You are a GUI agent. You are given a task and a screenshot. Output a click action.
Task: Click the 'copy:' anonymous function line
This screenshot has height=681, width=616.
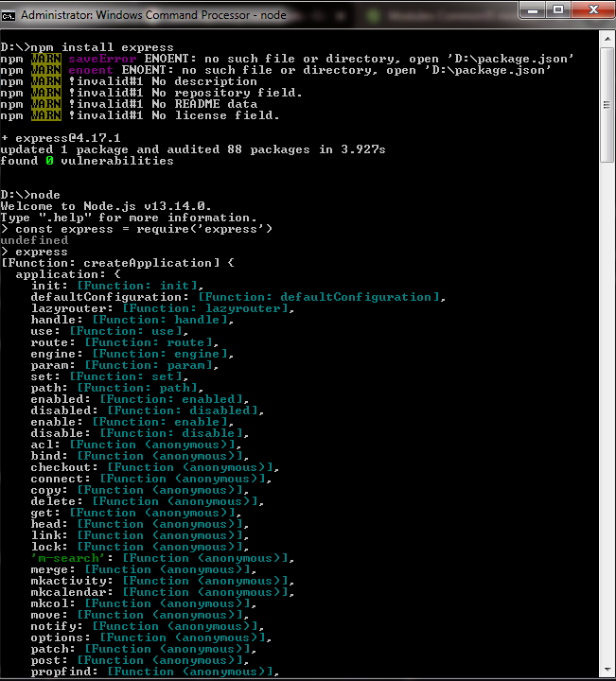click(x=140, y=490)
